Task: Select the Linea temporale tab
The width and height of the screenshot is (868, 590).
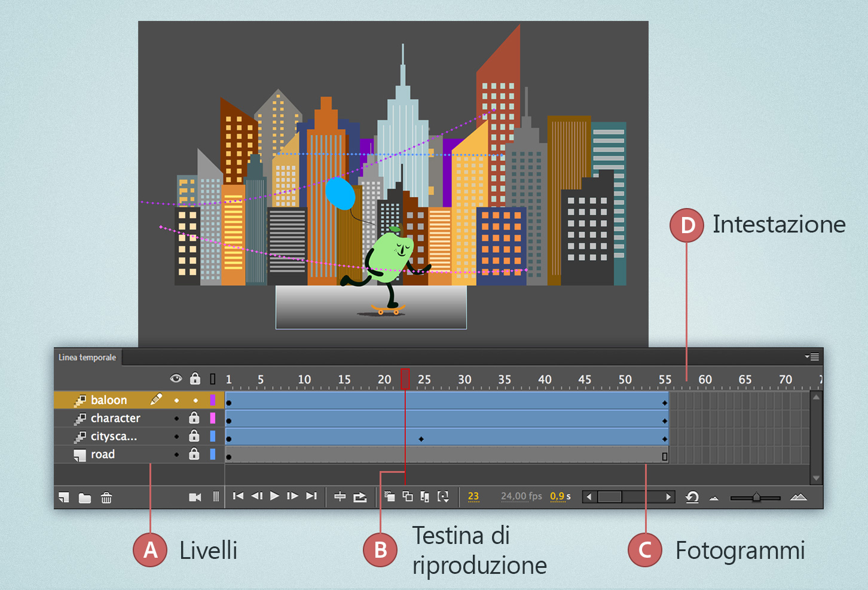Action: point(87,357)
